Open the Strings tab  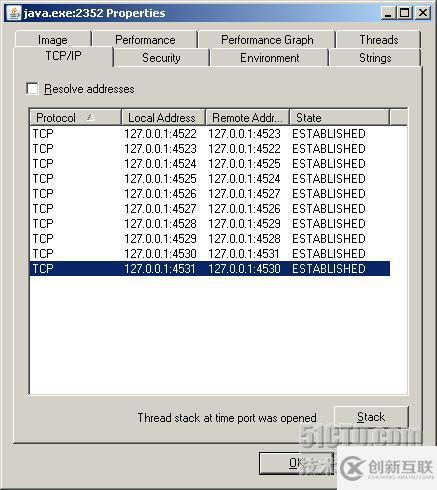(x=375, y=58)
